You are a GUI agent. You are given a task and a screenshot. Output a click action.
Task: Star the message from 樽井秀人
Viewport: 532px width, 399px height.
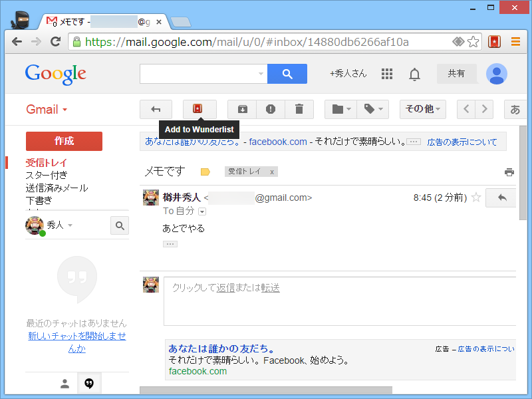click(476, 197)
